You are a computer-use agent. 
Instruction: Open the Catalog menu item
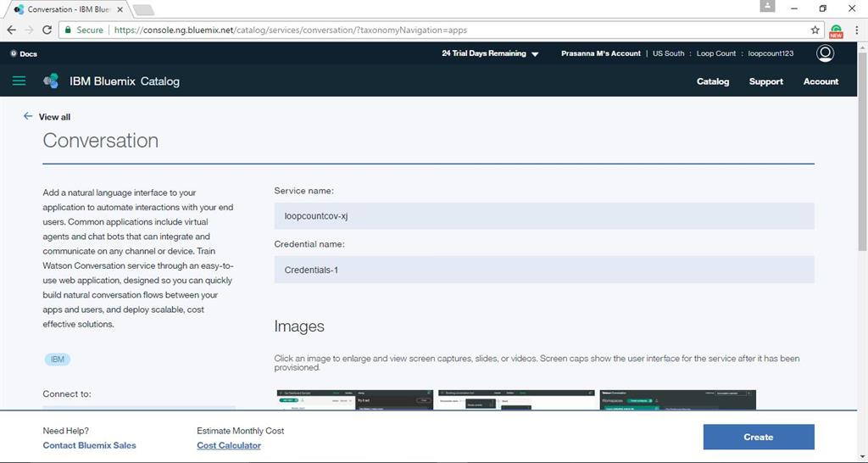[712, 81]
